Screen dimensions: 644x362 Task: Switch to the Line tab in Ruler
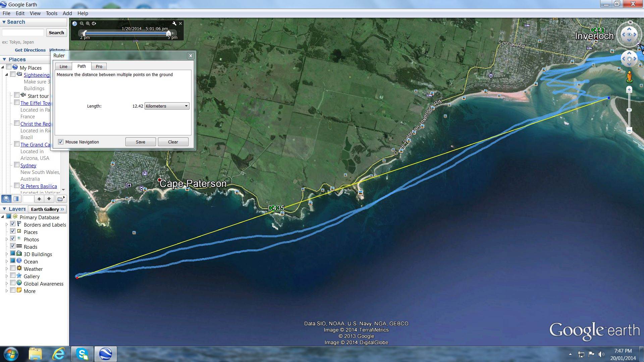tap(63, 66)
